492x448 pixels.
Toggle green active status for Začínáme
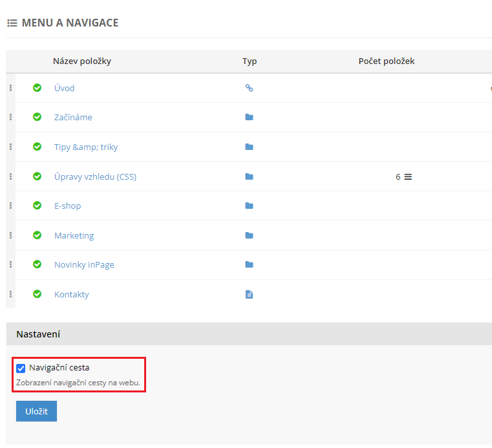pos(37,118)
